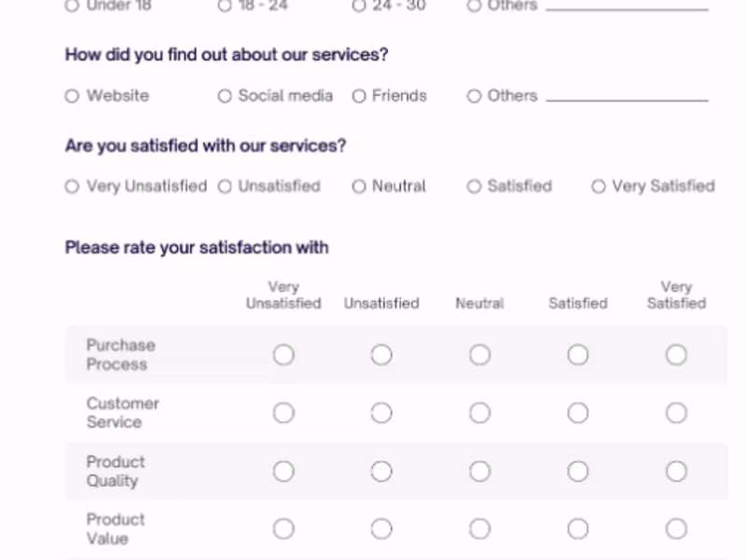This screenshot has width=746, height=560.
Task: Select 'Website' as how you found the services
Action: coord(72,96)
